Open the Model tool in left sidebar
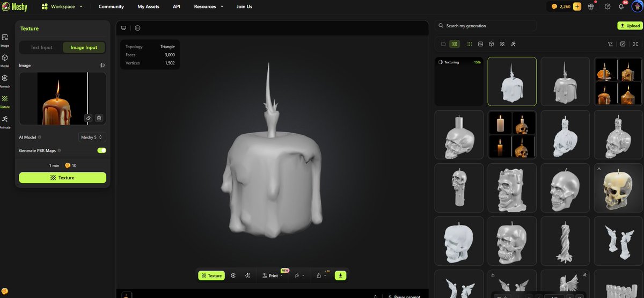 click(x=5, y=60)
